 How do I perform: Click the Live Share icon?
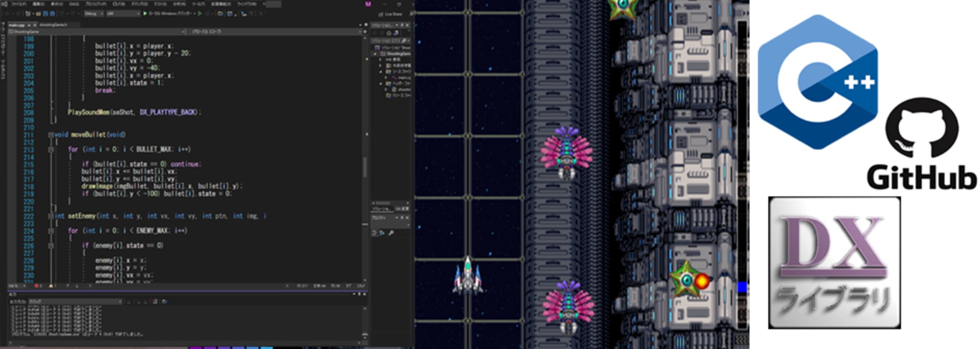point(381,14)
